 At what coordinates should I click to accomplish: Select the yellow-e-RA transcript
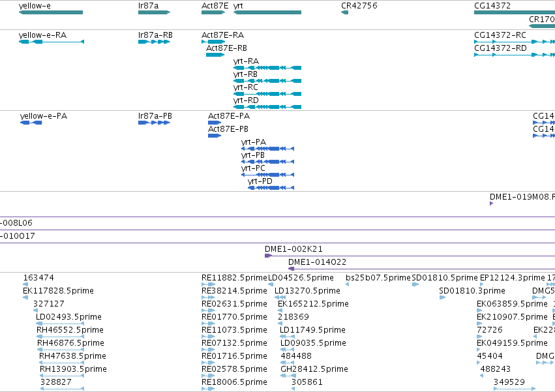[x=52, y=42]
